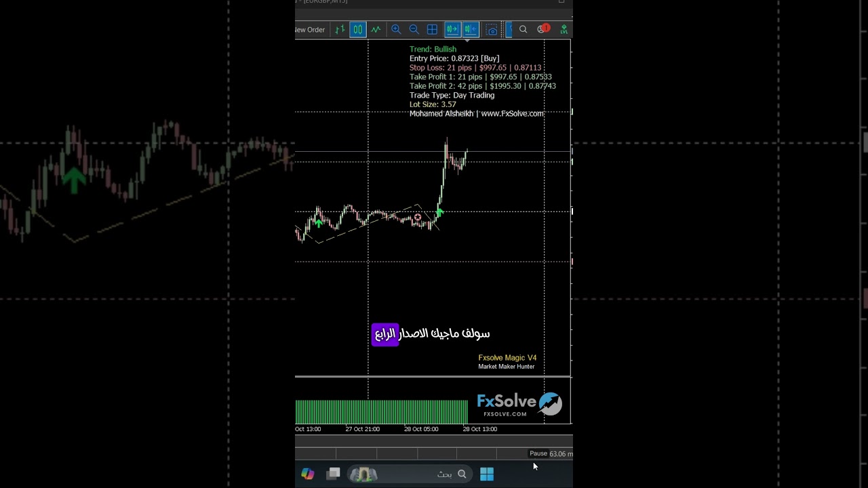Viewport: 868px width, 488px height.
Task: Select the candlestick chart mode
Action: 357,29
